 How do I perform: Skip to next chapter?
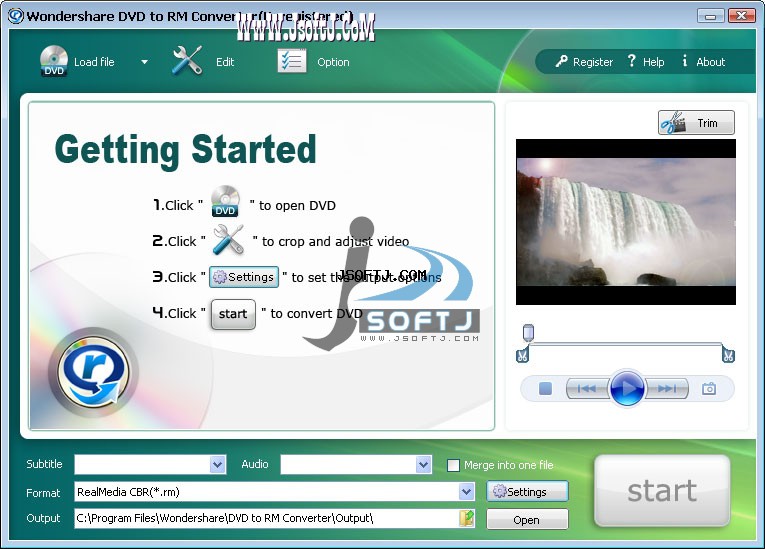point(667,388)
